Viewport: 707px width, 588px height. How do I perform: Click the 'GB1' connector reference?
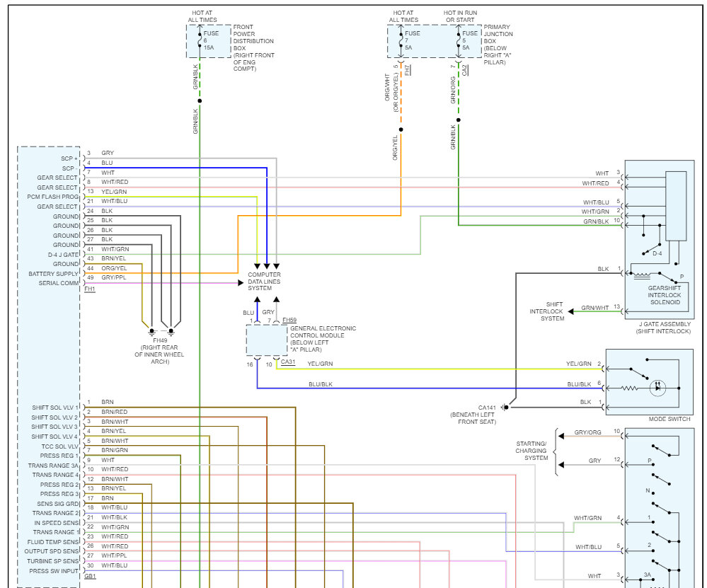[90, 576]
